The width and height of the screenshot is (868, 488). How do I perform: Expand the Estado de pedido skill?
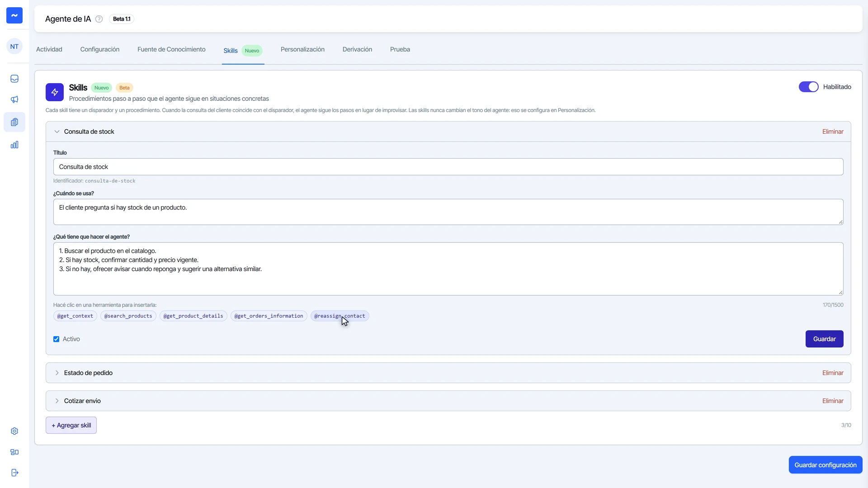click(57, 373)
